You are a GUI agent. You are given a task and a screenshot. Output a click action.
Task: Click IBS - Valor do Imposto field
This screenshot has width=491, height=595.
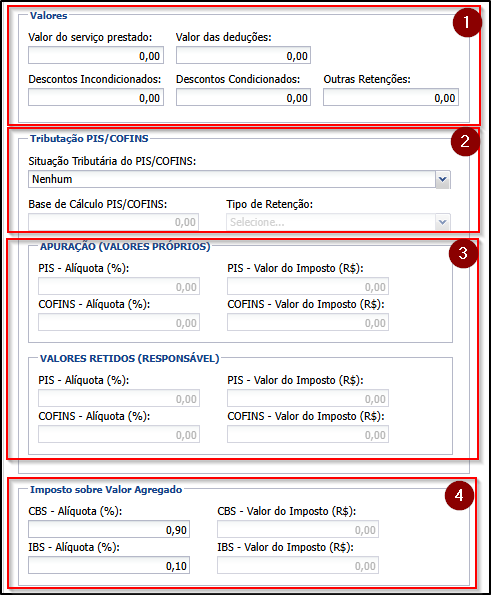point(298,565)
